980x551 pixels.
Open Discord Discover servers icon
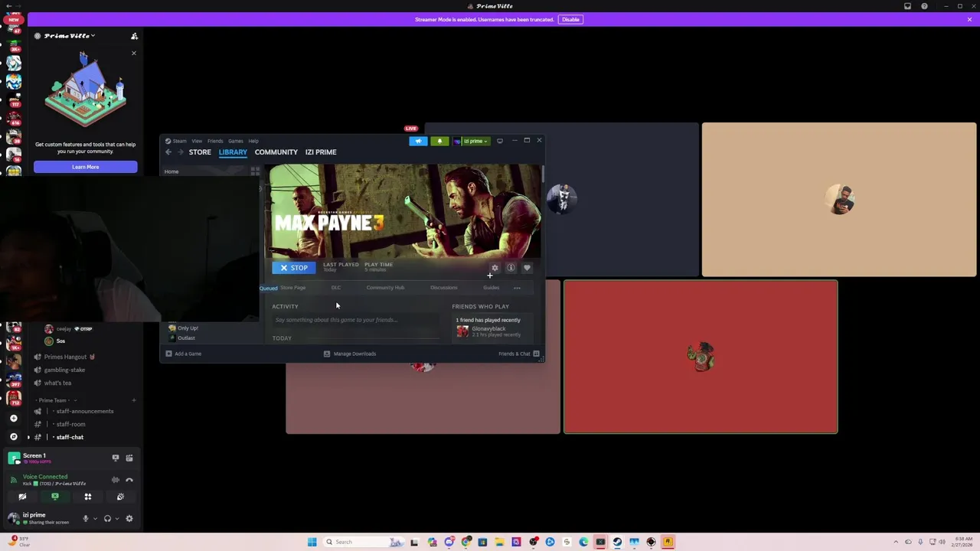tap(14, 436)
